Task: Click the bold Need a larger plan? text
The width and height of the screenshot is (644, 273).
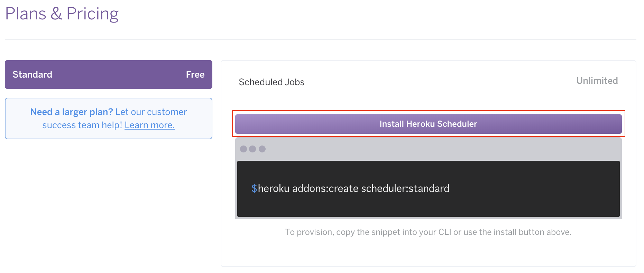Action: coord(72,112)
